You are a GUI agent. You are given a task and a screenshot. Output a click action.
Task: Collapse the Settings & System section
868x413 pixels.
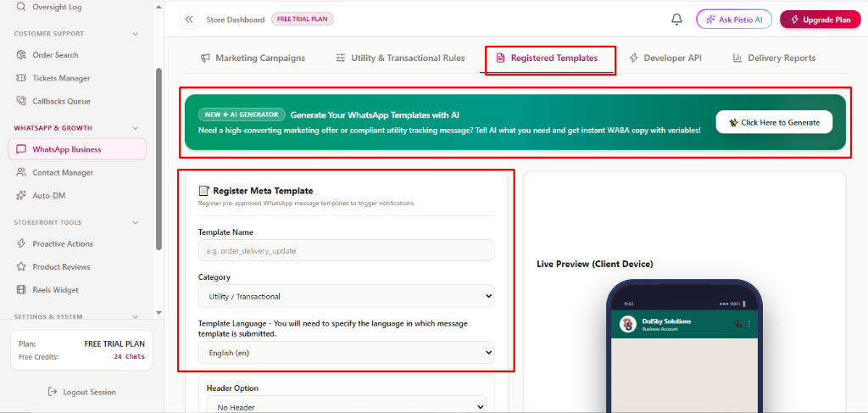point(136,317)
